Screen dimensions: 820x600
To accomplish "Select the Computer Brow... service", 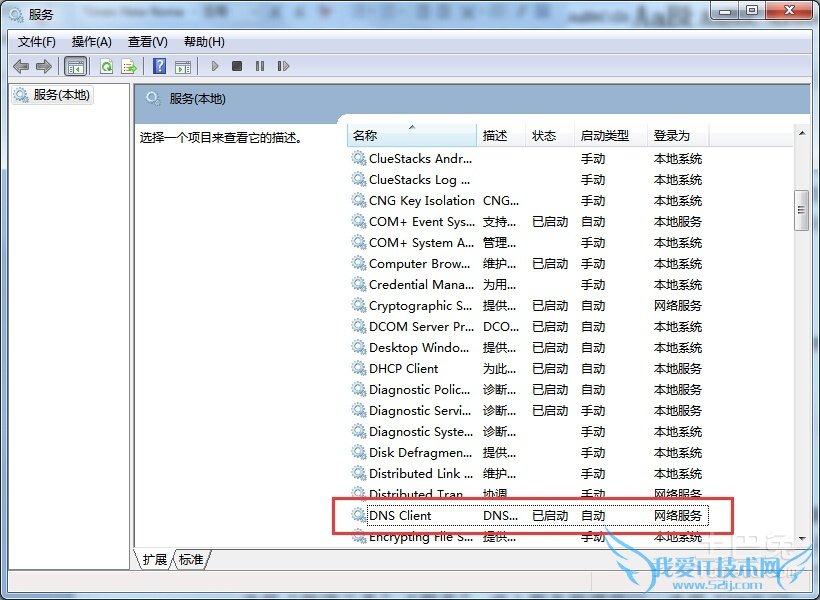I will coord(528,264).
